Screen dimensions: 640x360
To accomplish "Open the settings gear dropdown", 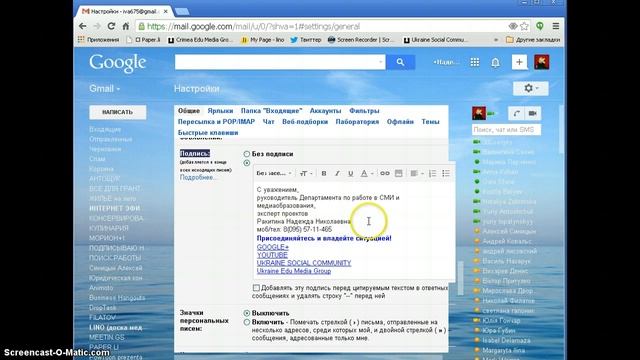I will coord(531,88).
